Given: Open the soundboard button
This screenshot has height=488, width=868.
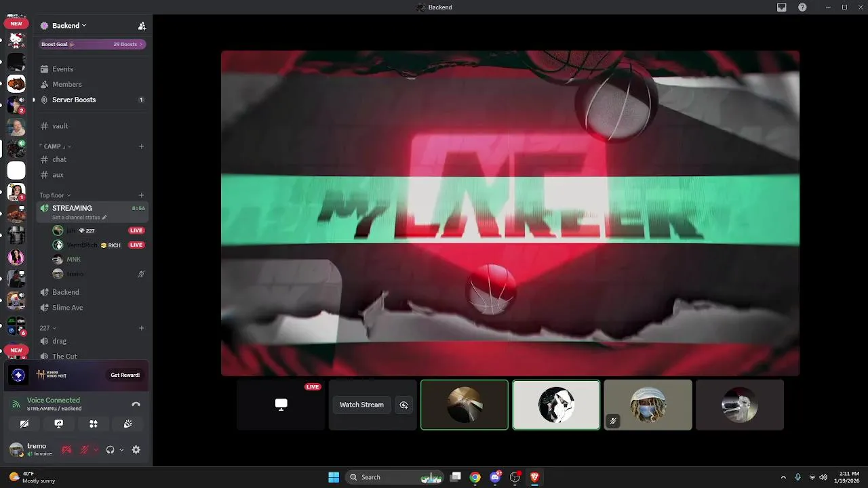Looking at the screenshot, I should coord(128,424).
